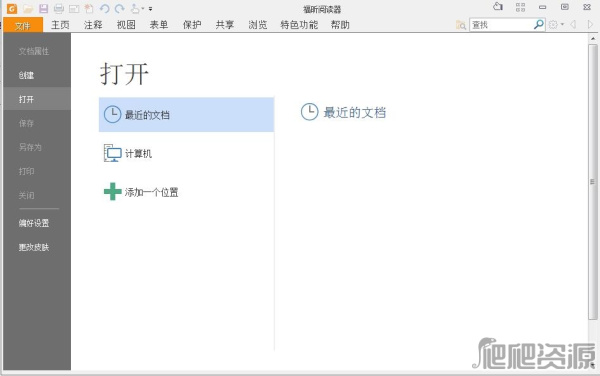Viewport: 600px width, 376px height.
Task: Open the arrow beside the hand icon
Action: pos(143,8)
